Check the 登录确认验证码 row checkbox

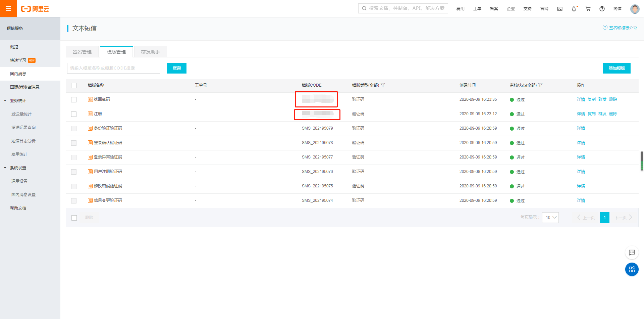point(74,143)
